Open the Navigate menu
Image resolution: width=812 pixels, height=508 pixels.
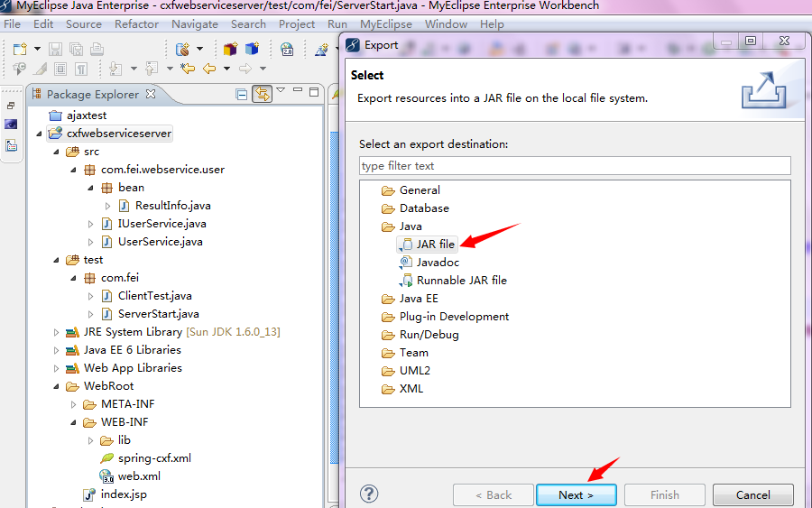coord(195,24)
